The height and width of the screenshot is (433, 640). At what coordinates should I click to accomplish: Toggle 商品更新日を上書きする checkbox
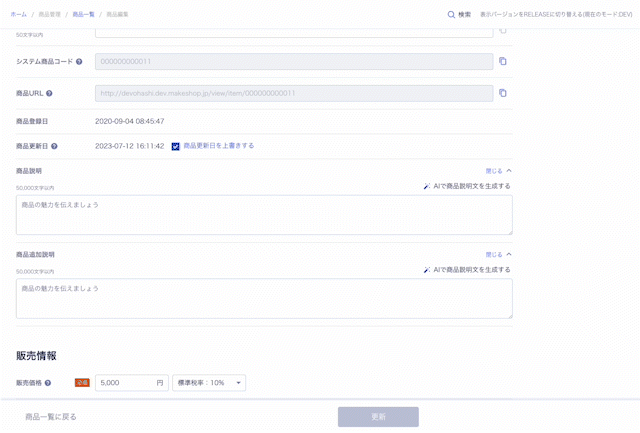(x=176, y=146)
